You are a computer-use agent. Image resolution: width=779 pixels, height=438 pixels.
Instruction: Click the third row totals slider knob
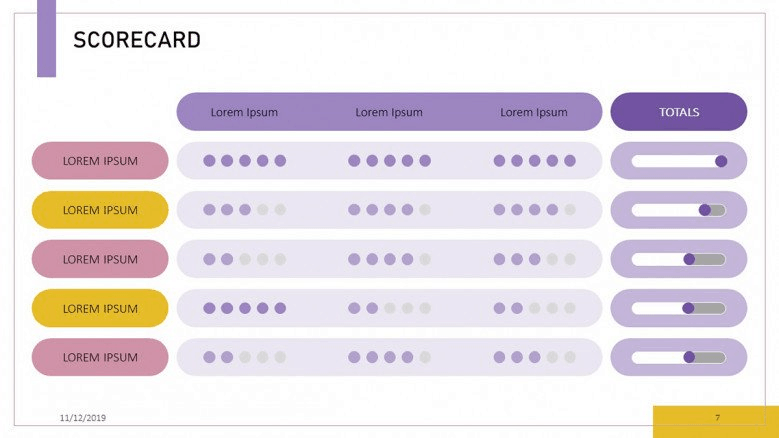689,259
